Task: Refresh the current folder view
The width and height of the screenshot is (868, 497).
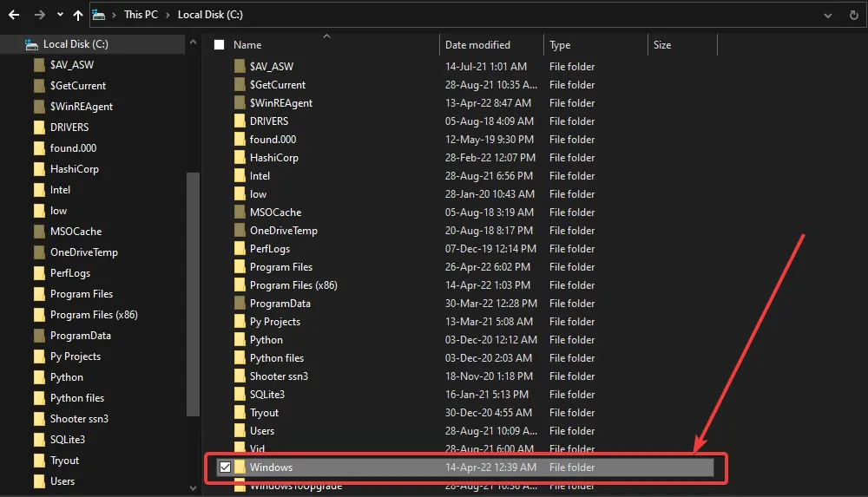Action: pos(854,15)
